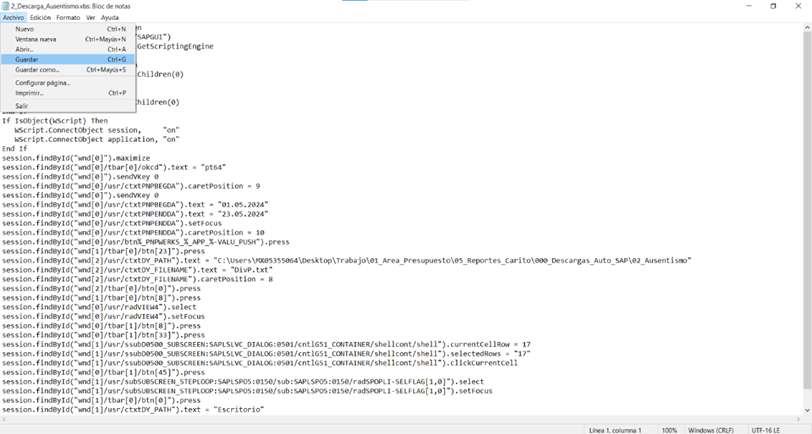Open the Edición menu
The height and width of the screenshot is (434, 812).
coord(40,17)
